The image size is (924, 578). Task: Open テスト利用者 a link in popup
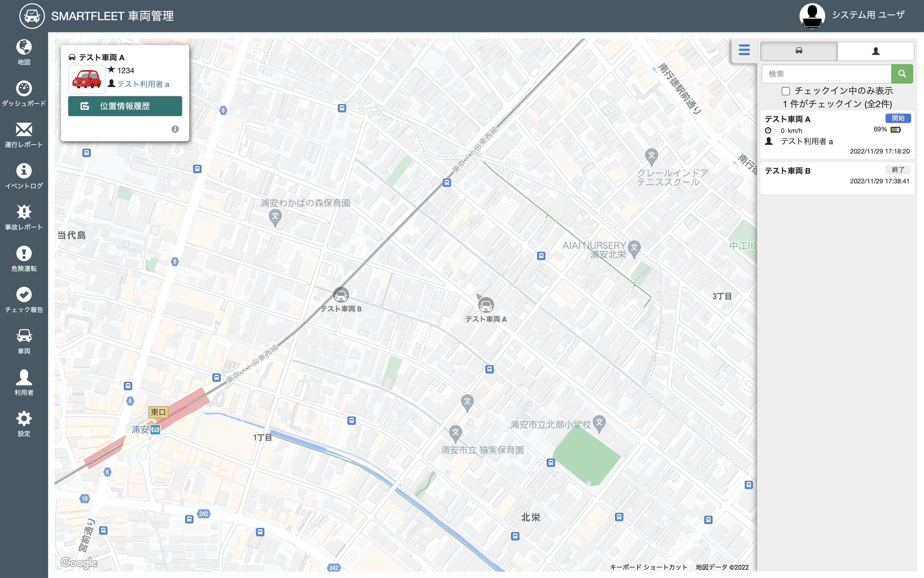143,84
